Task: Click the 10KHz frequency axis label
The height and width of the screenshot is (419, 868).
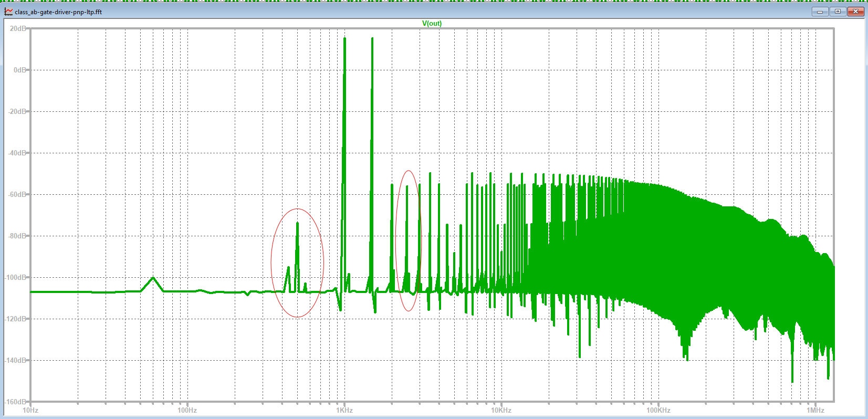Action: click(501, 410)
